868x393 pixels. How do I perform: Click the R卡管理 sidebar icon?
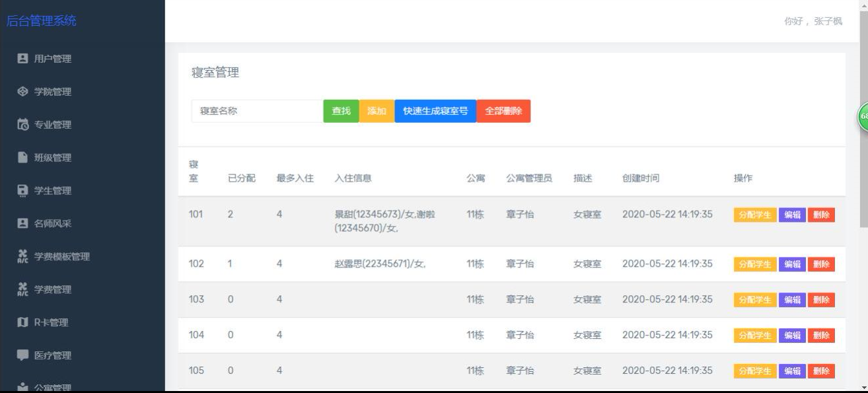(x=22, y=323)
